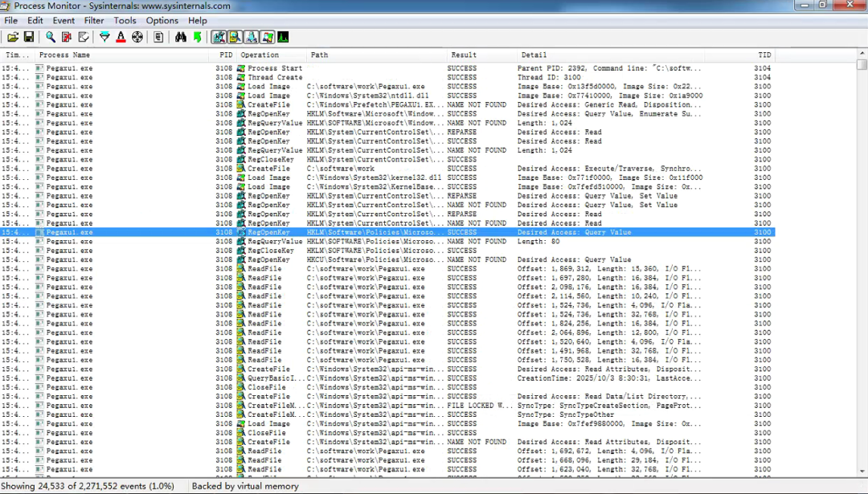Click the Result column header

tap(481, 55)
